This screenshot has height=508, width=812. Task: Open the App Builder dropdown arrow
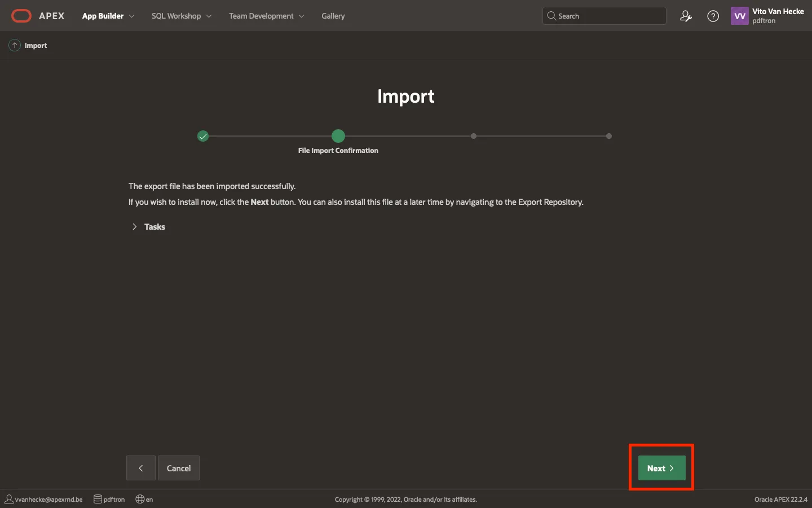pos(132,16)
